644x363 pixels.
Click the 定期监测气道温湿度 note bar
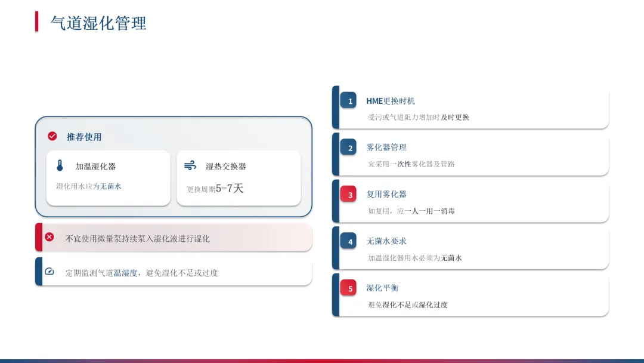point(174,271)
